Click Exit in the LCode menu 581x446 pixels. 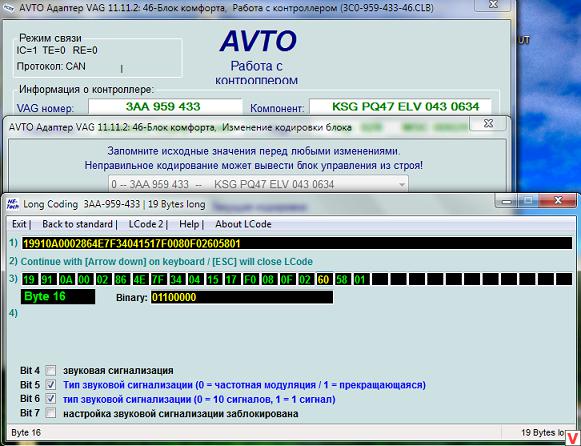pyautogui.click(x=19, y=224)
